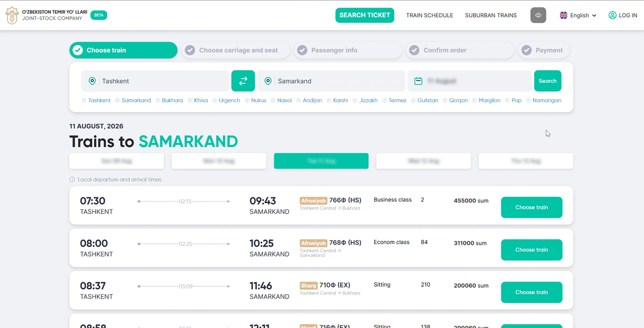This screenshot has width=644, height=328.
Task: Click the user profile icon by LOG IN
Action: pos(612,16)
